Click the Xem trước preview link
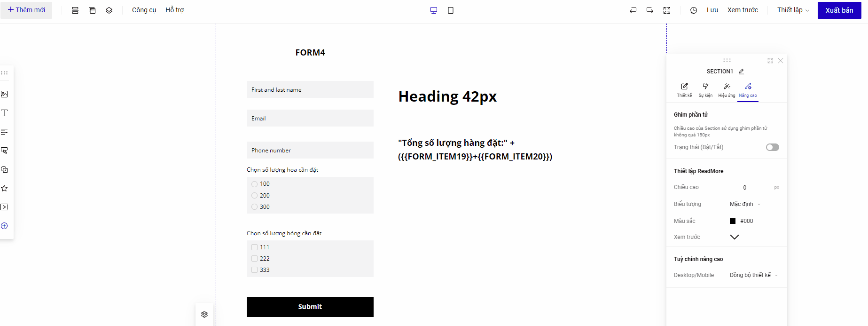This screenshot has height=326, width=868. tap(743, 10)
